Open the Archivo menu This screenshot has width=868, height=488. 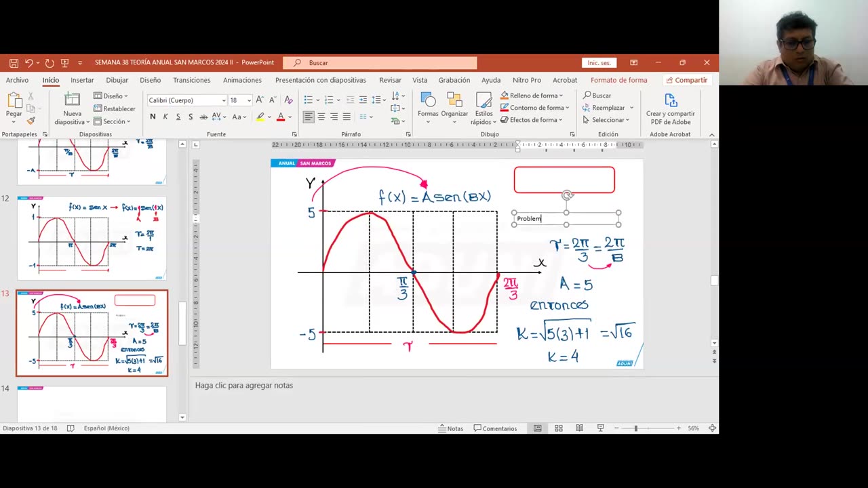pyautogui.click(x=18, y=80)
